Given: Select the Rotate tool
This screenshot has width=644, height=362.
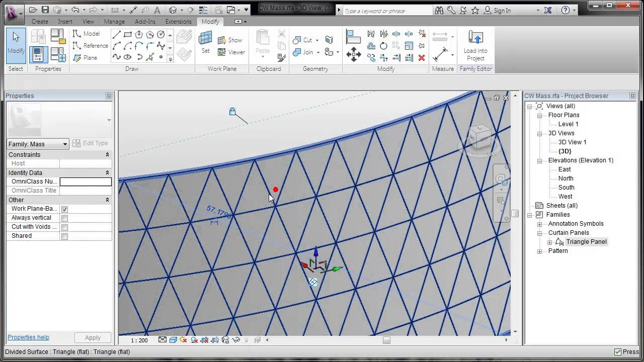Looking at the screenshot, I should 383,45.
